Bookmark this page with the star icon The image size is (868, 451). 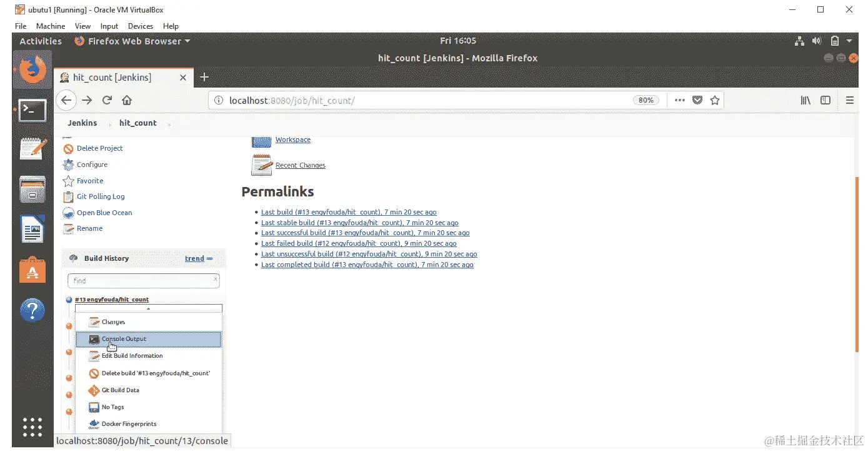coord(715,100)
